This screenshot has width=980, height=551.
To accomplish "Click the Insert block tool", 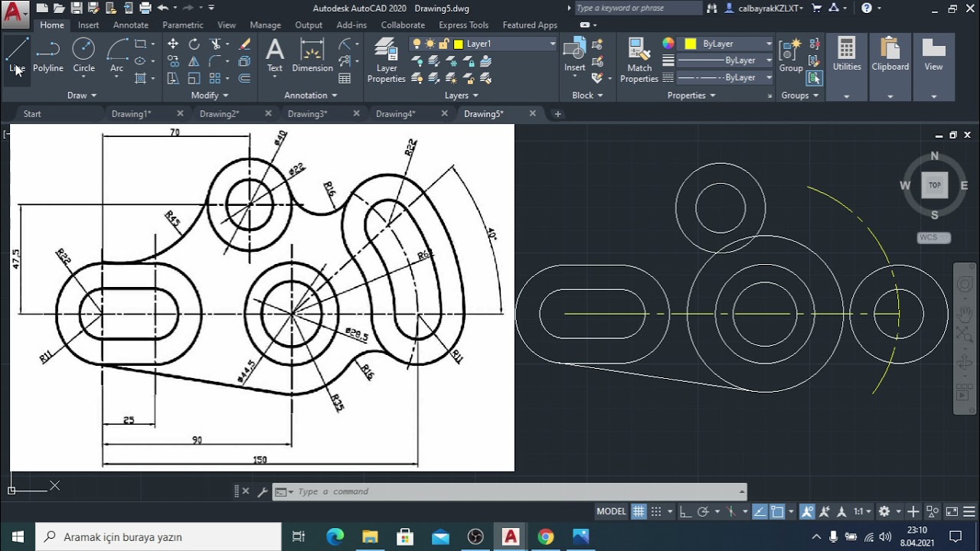I will (x=574, y=57).
